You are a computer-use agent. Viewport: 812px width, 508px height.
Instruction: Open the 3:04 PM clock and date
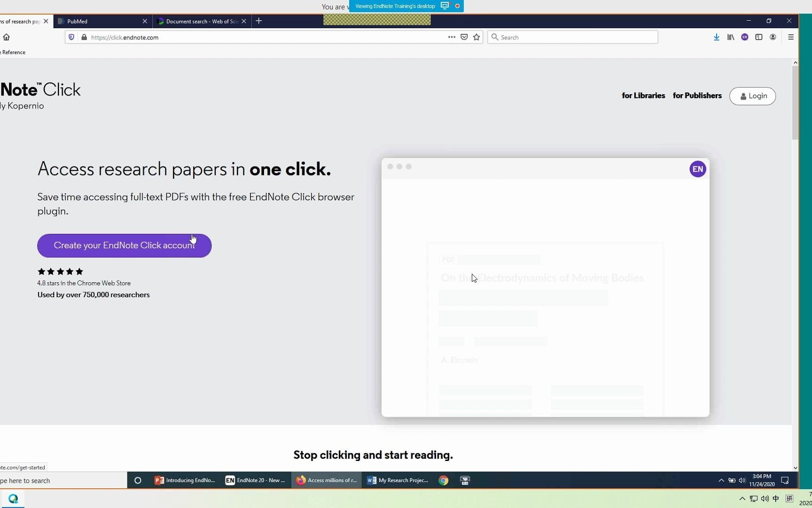pyautogui.click(x=762, y=480)
